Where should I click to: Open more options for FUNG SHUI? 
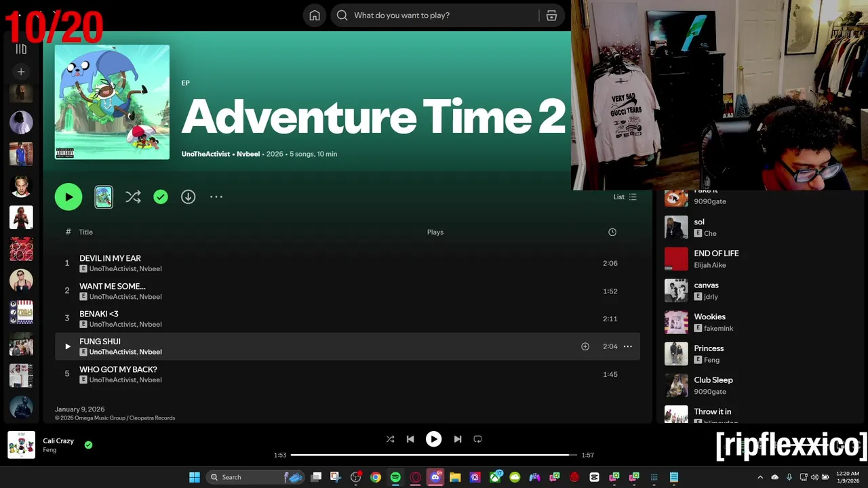tap(628, 346)
